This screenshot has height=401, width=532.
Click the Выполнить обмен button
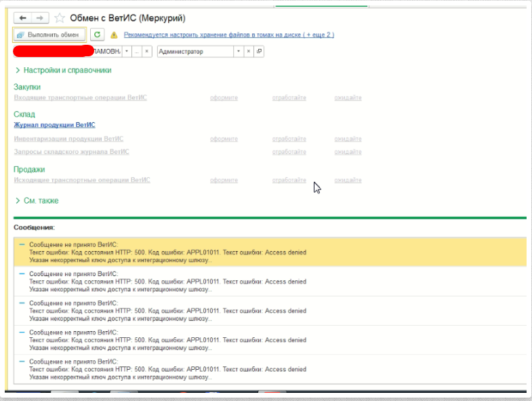click(x=49, y=35)
